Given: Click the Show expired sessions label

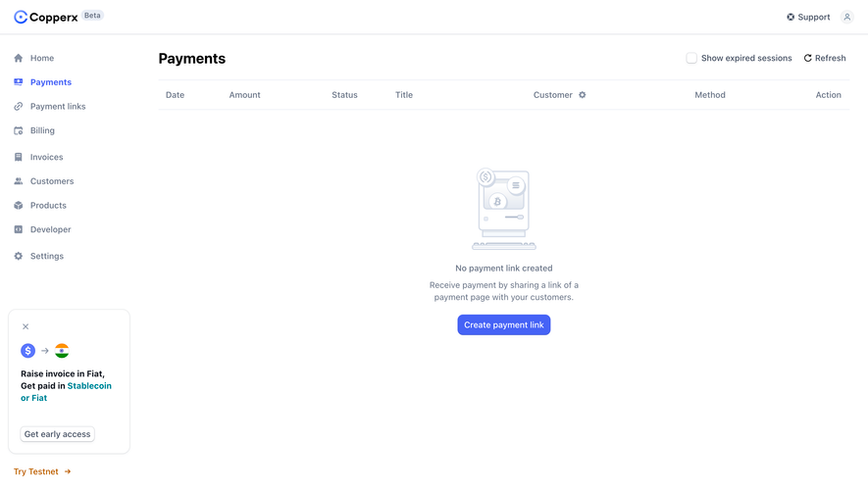Looking at the screenshot, I should 746,58.
